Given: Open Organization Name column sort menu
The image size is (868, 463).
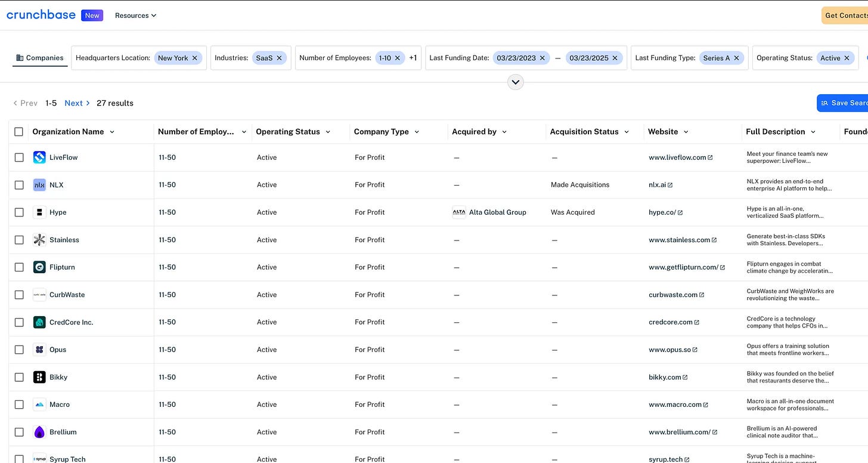Looking at the screenshot, I should tap(112, 132).
